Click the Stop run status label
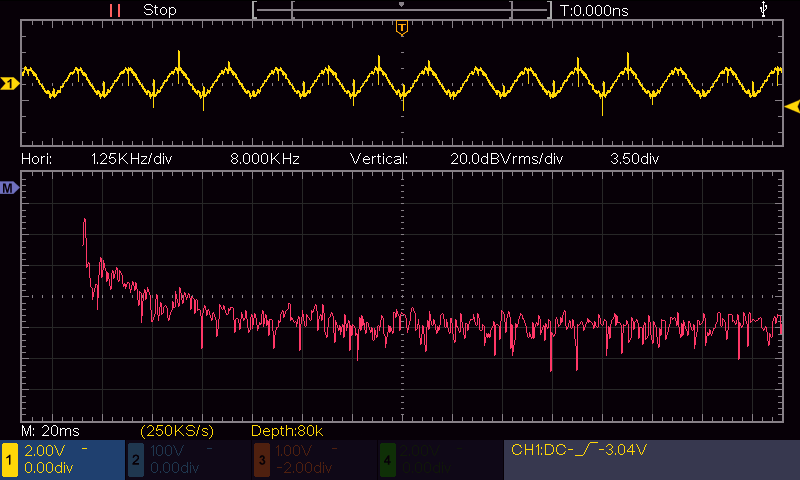Viewport: 800px width, 480px height. pos(160,10)
